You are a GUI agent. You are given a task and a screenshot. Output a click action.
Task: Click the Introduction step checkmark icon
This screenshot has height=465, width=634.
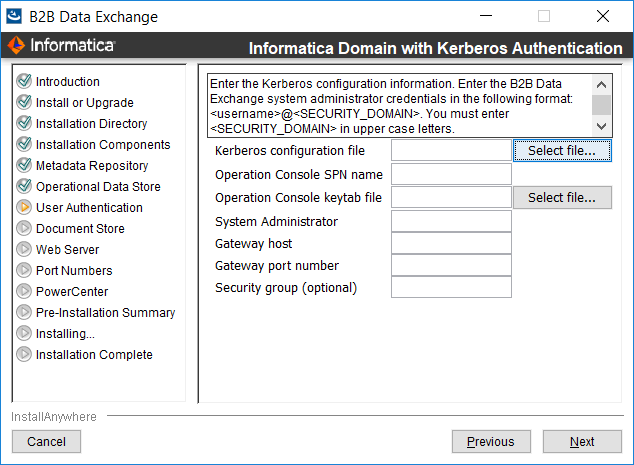tap(24, 81)
